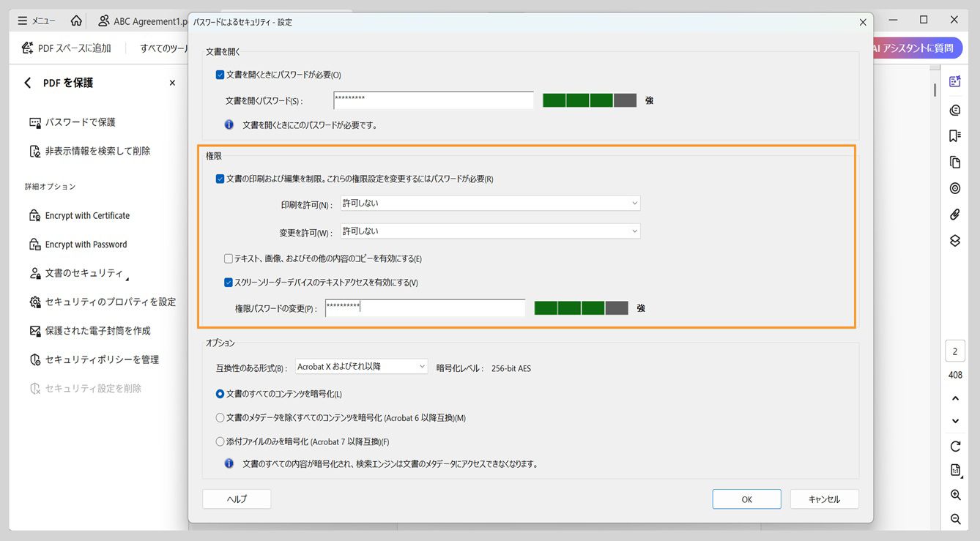Click the キャンセル button
Screen dimensions: 980x541
pos(824,499)
